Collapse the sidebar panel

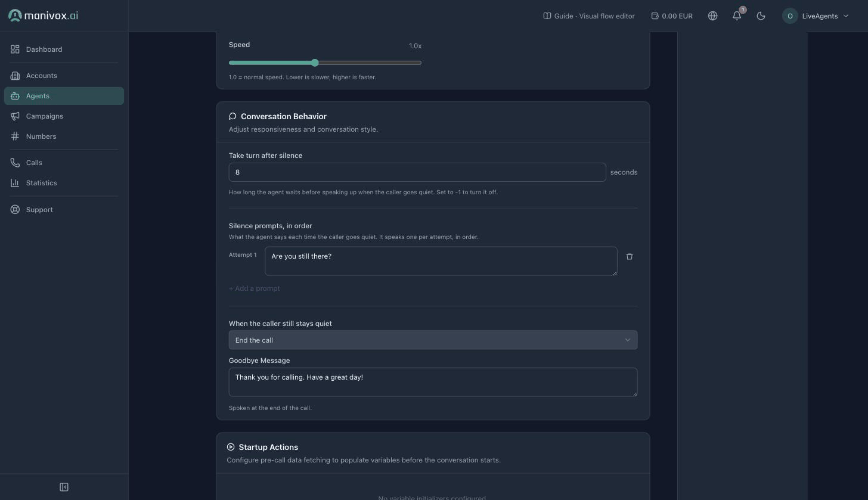(64, 487)
